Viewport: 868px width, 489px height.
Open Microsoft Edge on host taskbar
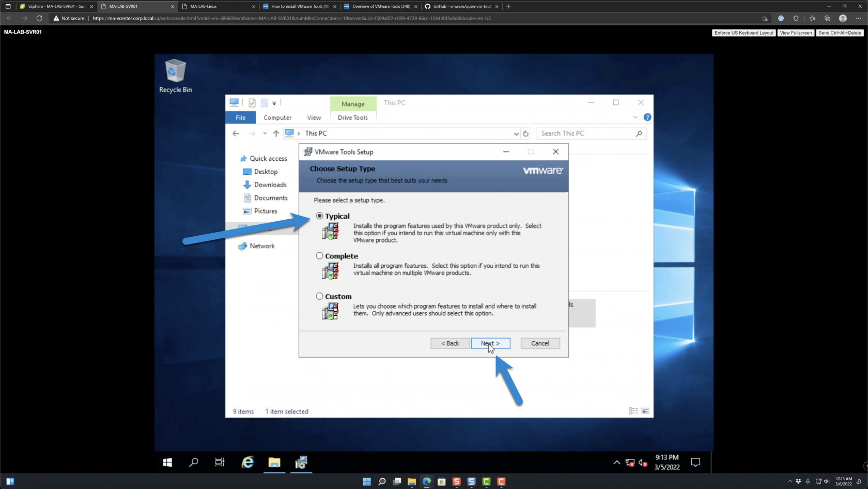tap(426, 482)
